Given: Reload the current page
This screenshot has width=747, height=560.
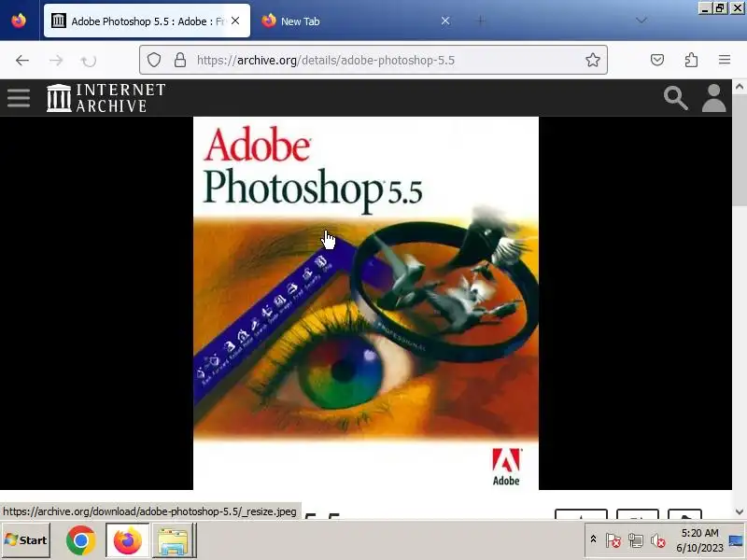Looking at the screenshot, I should point(89,61).
